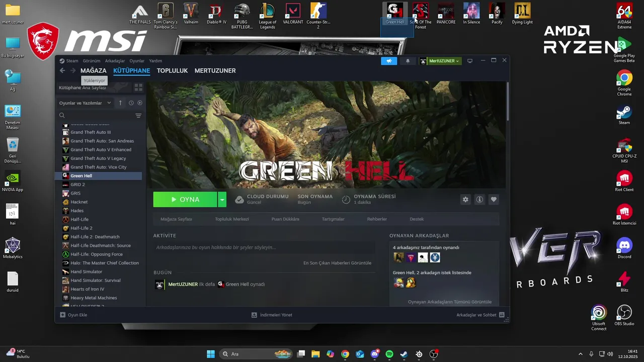Toggle recent activity clock filter in sidebar
Image resolution: width=644 pixels, height=362 pixels.
pyautogui.click(x=131, y=103)
